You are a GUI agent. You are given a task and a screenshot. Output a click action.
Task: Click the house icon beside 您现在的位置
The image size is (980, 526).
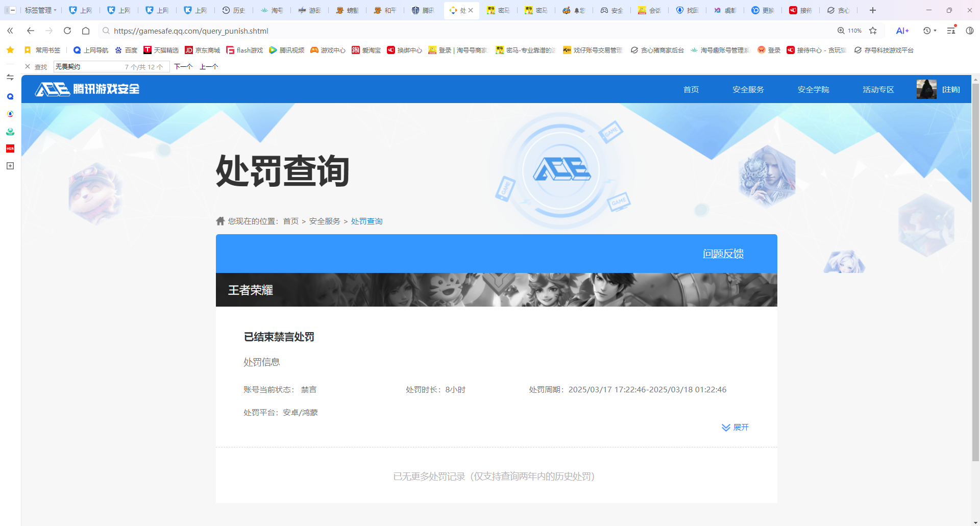pos(220,220)
